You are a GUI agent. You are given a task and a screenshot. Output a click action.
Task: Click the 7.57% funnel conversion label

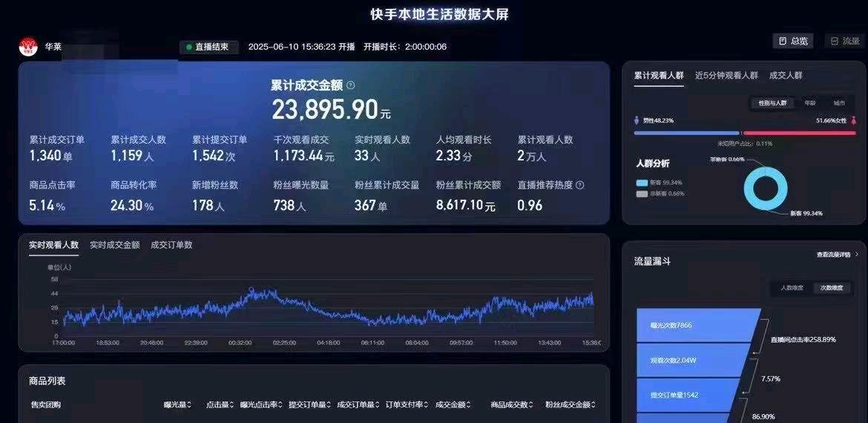pyautogui.click(x=771, y=379)
